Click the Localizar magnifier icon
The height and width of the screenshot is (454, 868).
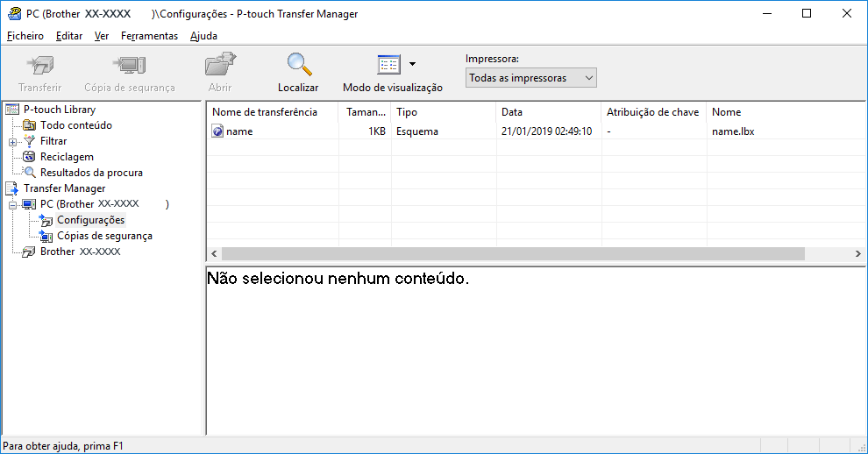299,64
